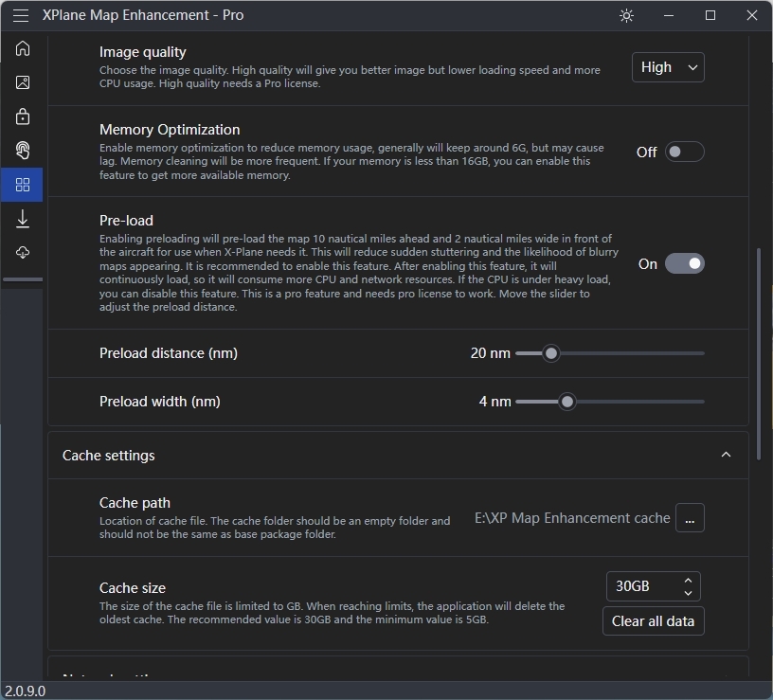Click the 20 nm distance value

pos(490,353)
